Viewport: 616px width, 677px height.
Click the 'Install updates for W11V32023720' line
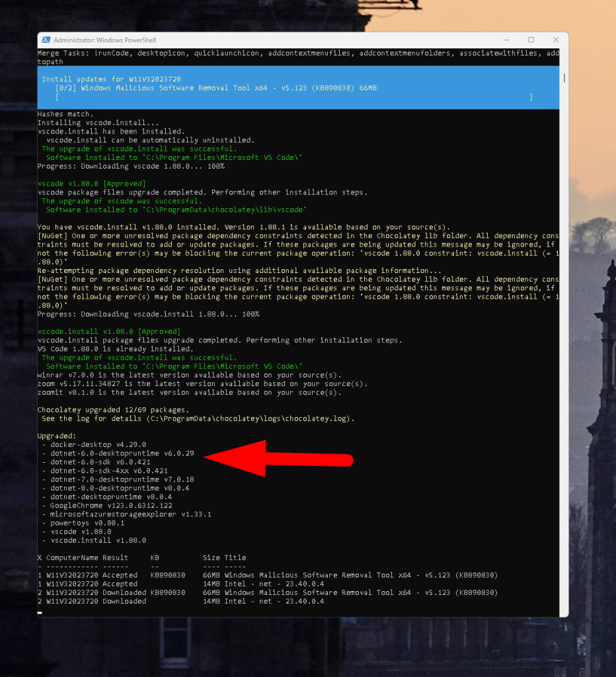pos(112,79)
